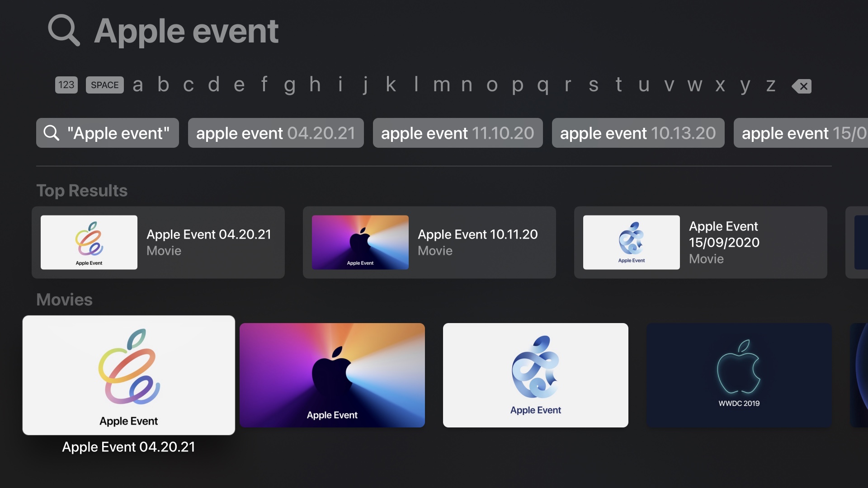Open the highlighted Apple Event 04.20.21 movie poster
The image size is (868, 488).
[x=129, y=375]
